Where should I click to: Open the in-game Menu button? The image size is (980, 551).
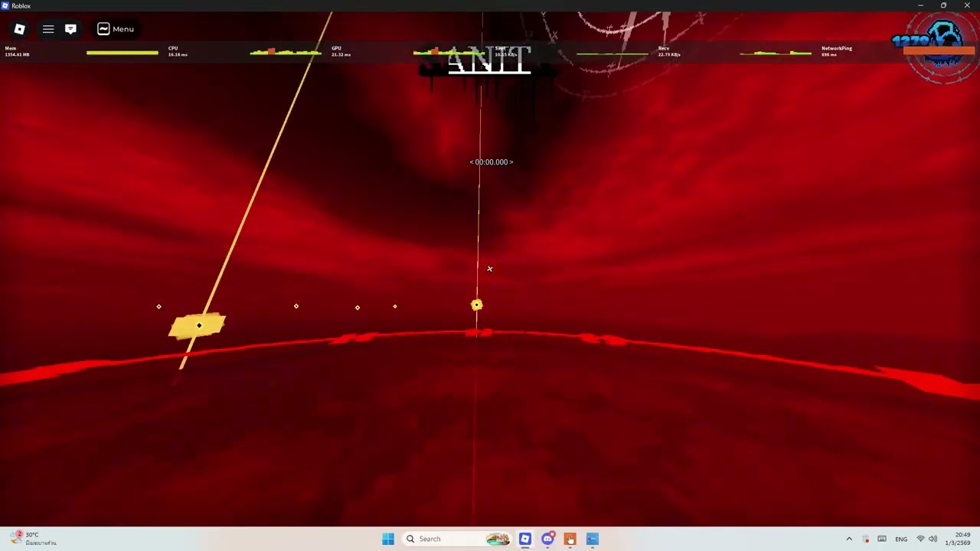116,29
